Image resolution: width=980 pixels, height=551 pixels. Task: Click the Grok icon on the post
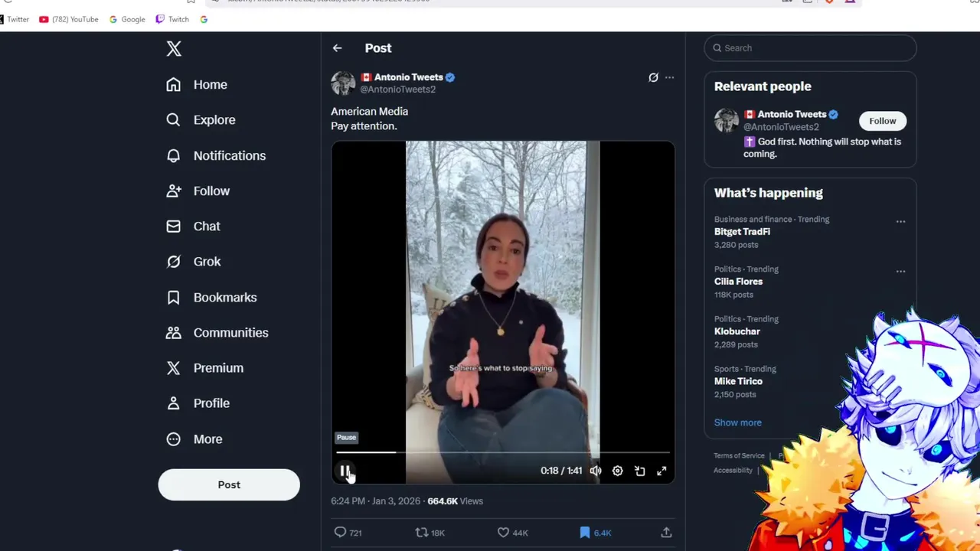(653, 77)
